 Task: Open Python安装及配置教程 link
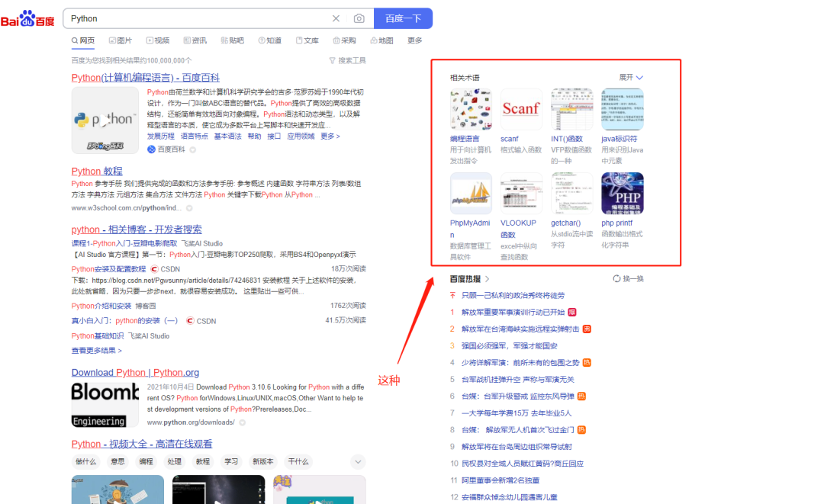[x=108, y=269]
